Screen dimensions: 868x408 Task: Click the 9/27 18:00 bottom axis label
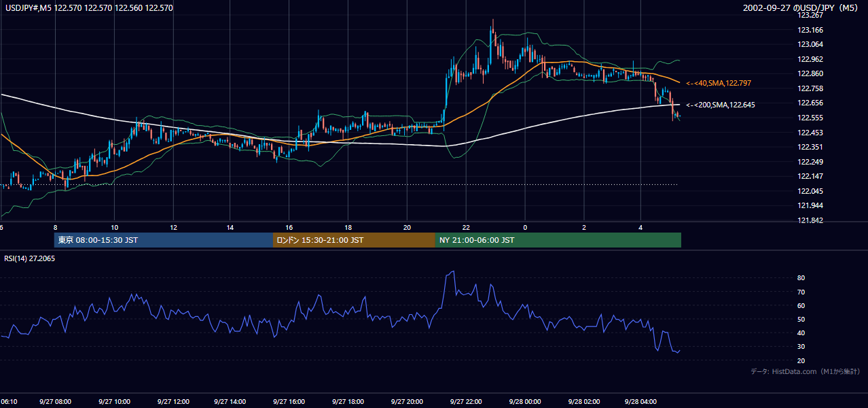point(348,402)
